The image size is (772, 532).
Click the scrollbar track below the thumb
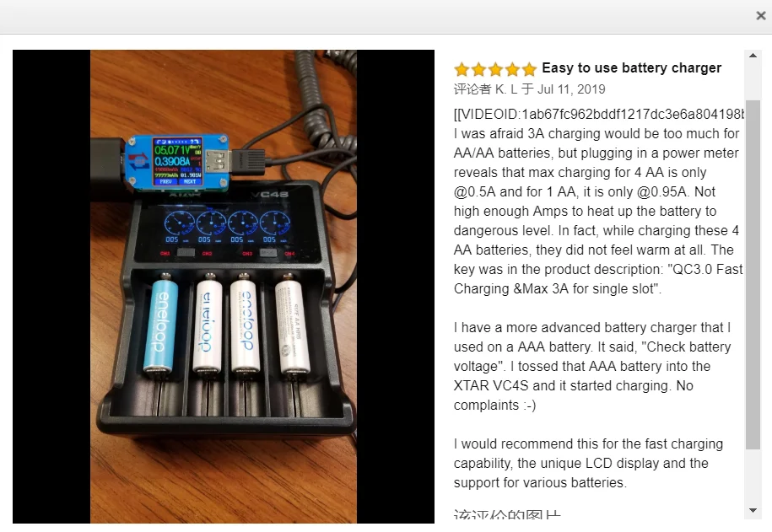pos(753,476)
